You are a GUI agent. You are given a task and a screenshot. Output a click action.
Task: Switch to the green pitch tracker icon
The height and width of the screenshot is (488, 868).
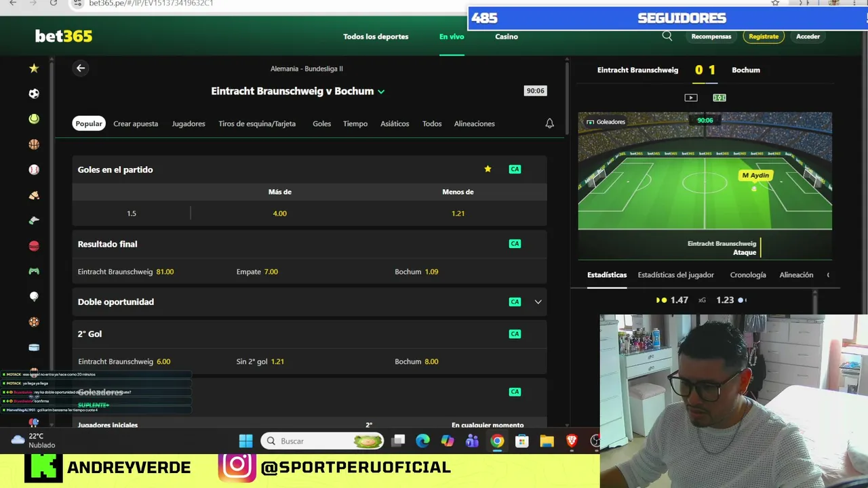tap(719, 98)
